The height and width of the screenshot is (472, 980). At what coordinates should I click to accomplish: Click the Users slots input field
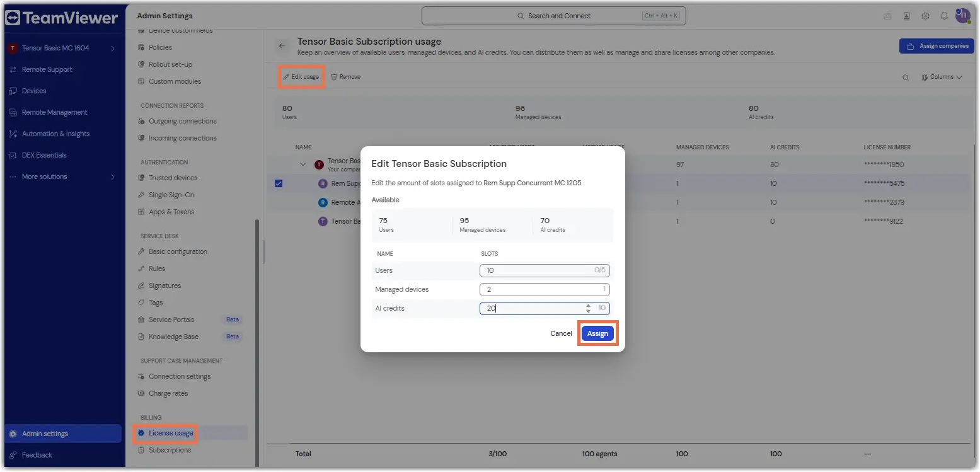545,270
